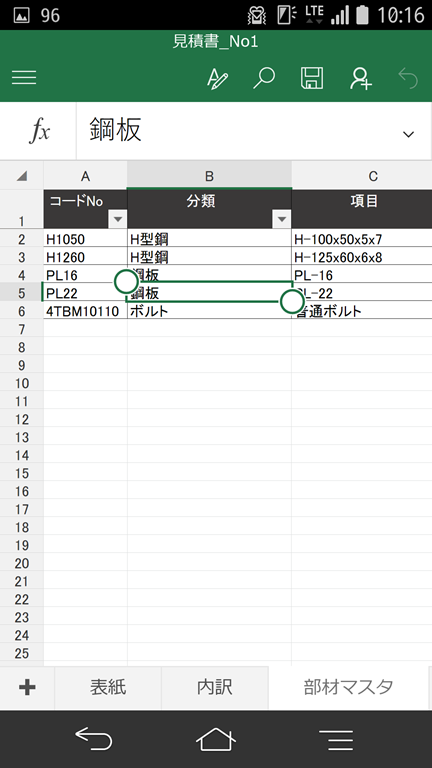Image resolution: width=432 pixels, height=768 pixels.
Task: Tap the share person-plus icon
Action: 360,78
